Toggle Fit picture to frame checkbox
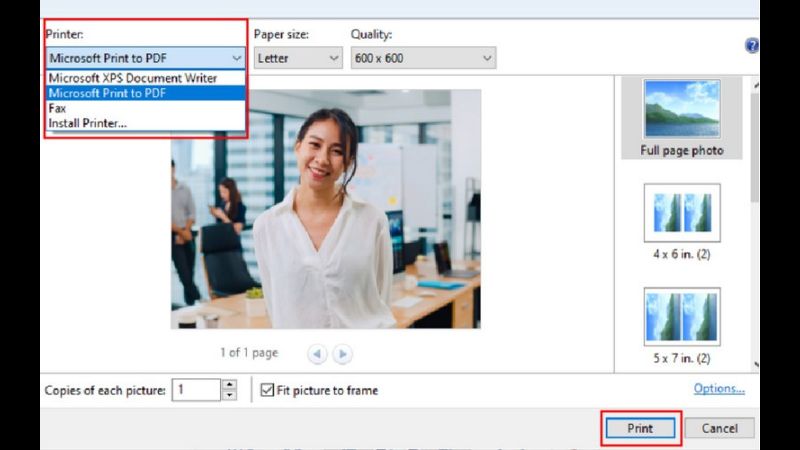 [x=267, y=390]
